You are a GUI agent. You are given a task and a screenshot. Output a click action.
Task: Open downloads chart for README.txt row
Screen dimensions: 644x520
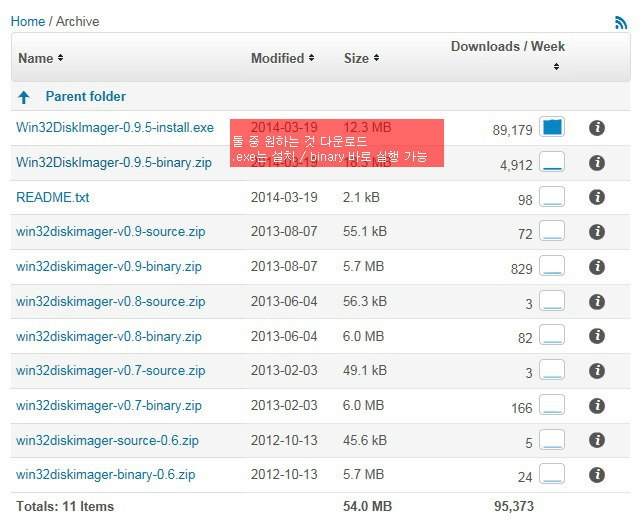tap(552, 196)
